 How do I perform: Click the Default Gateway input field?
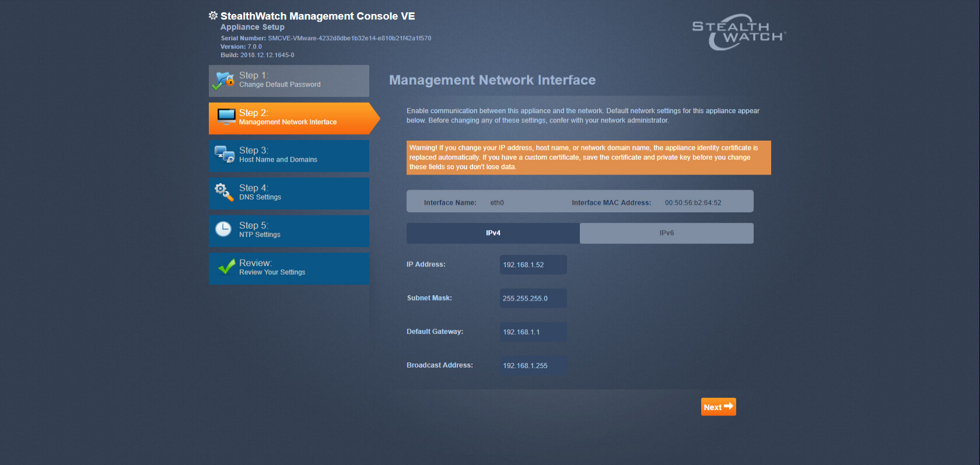pos(533,332)
